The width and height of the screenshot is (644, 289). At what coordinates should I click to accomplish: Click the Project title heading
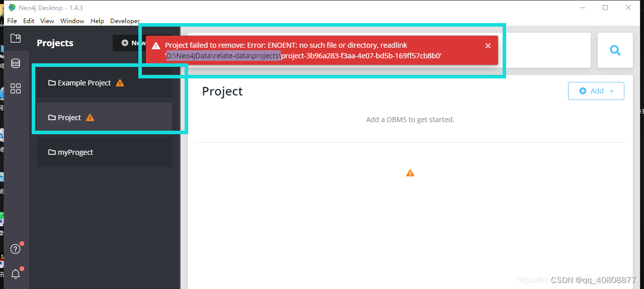[222, 91]
